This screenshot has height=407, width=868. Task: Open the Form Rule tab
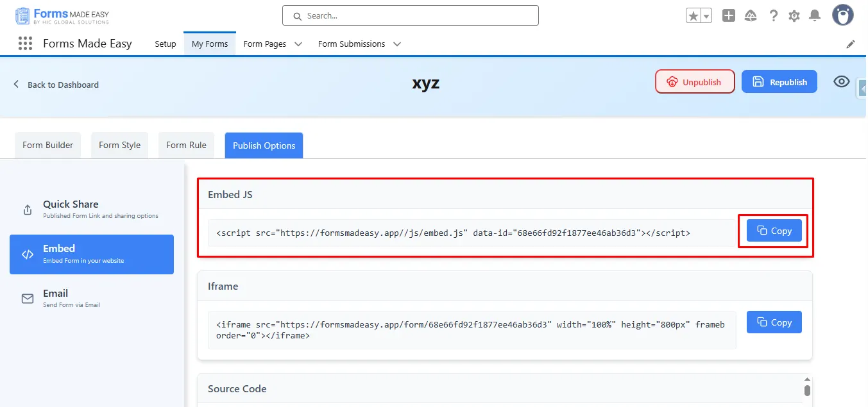coord(186,145)
